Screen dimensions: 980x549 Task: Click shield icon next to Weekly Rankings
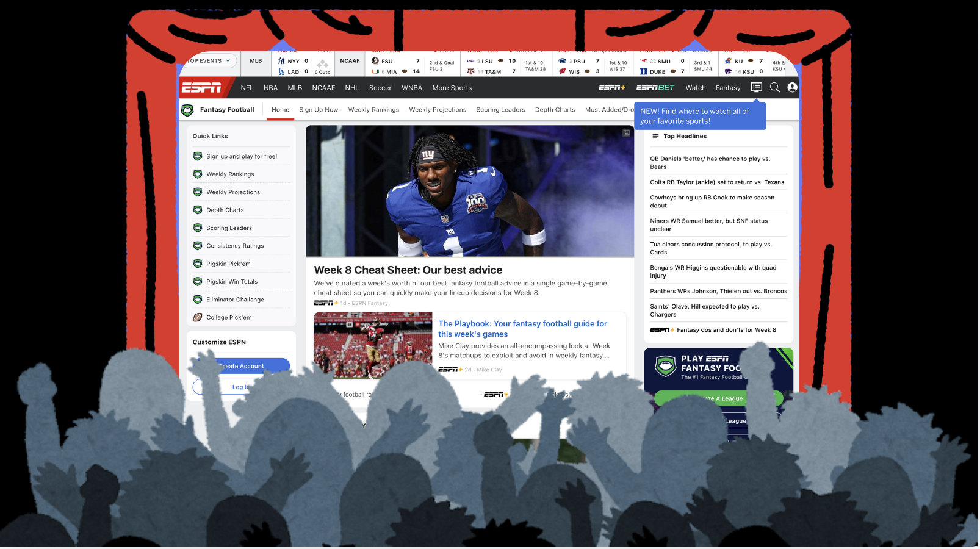coord(198,174)
